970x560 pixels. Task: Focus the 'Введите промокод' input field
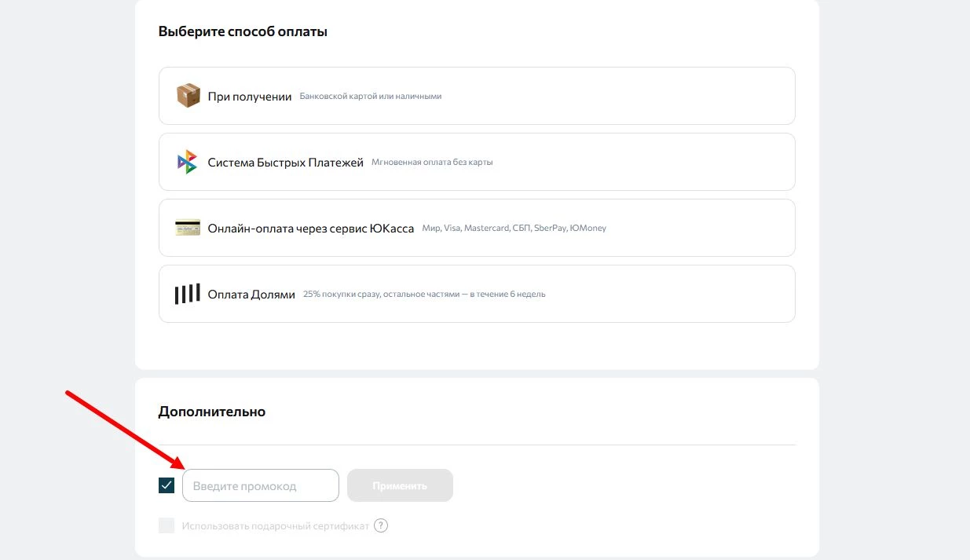[260, 485]
